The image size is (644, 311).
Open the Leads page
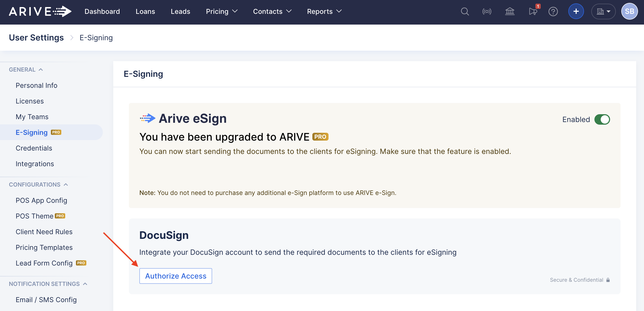(180, 11)
